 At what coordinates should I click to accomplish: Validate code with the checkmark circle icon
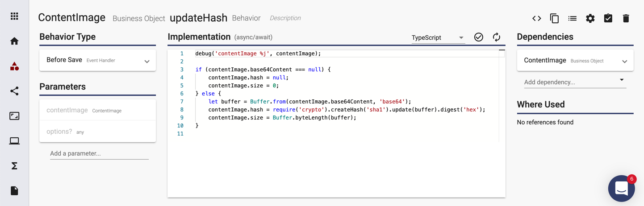coord(479,37)
